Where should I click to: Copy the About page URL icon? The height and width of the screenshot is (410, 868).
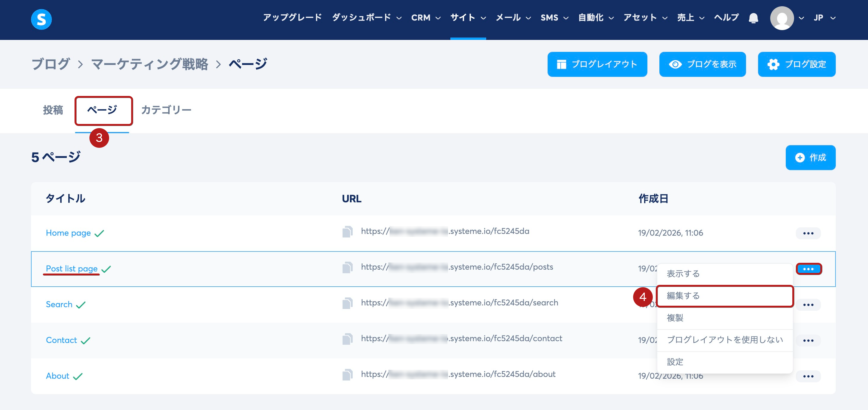pyautogui.click(x=347, y=375)
